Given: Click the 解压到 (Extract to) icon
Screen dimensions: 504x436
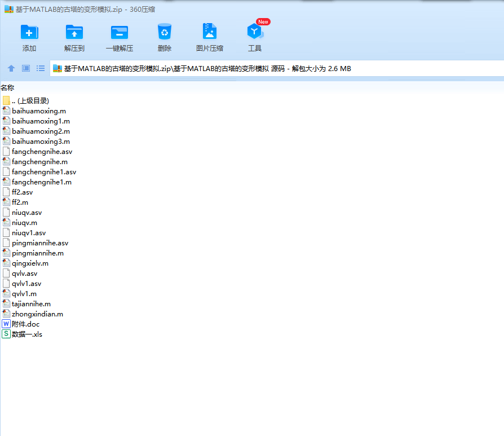Looking at the screenshot, I should (74, 32).
